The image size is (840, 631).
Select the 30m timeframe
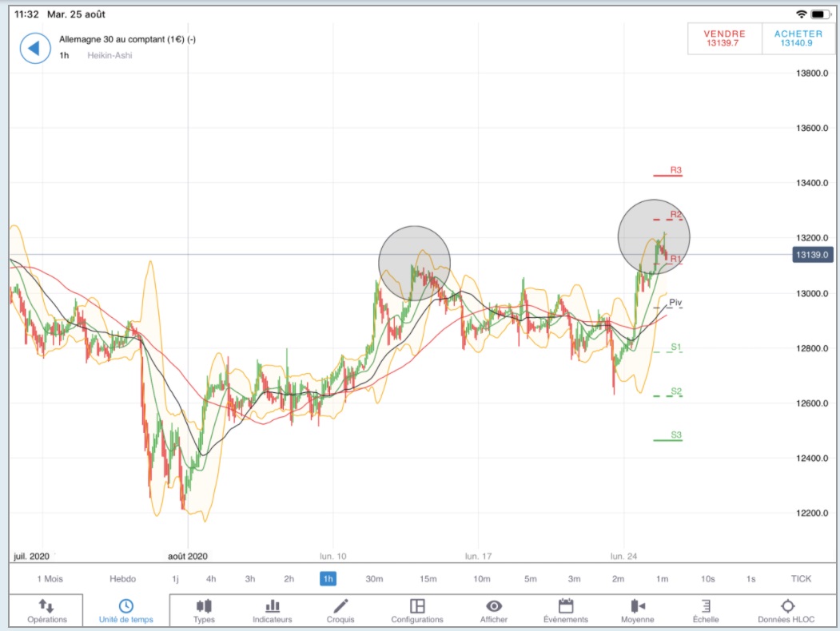pyautogui.click(x=374, y=578)
